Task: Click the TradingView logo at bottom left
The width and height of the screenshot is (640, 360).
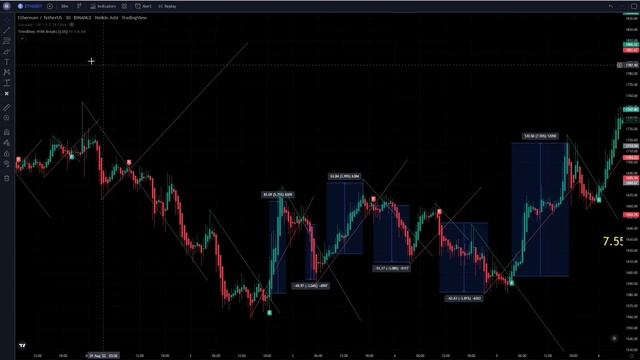Action: pos(22,345)
